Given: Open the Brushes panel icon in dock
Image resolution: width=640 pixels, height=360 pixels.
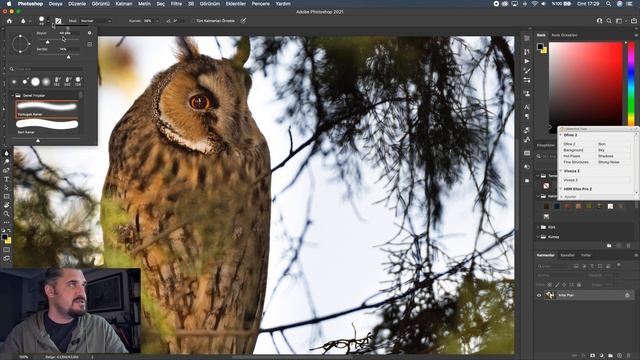Looking at the screenshot, I should 527,71.
